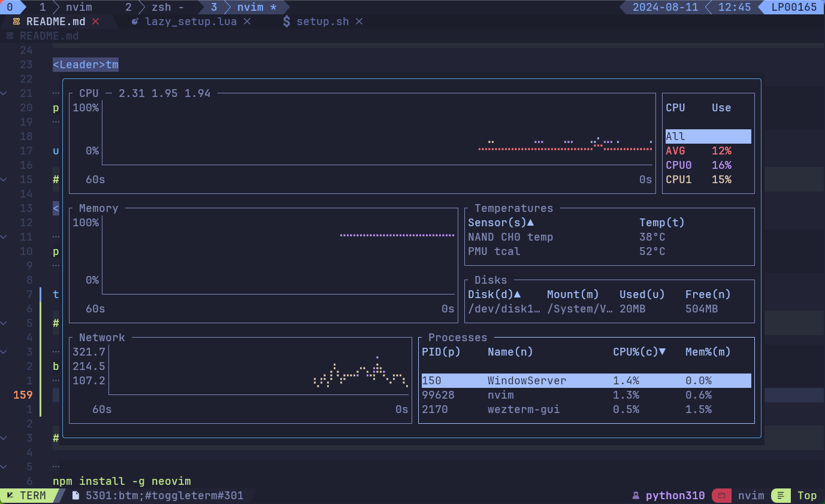Select the NAND CH0 temp sensor row

(609, 237)
